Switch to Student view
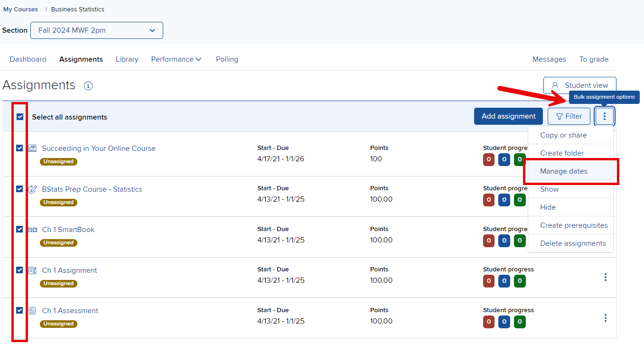644x353 pixels. (x=579, y=85)
